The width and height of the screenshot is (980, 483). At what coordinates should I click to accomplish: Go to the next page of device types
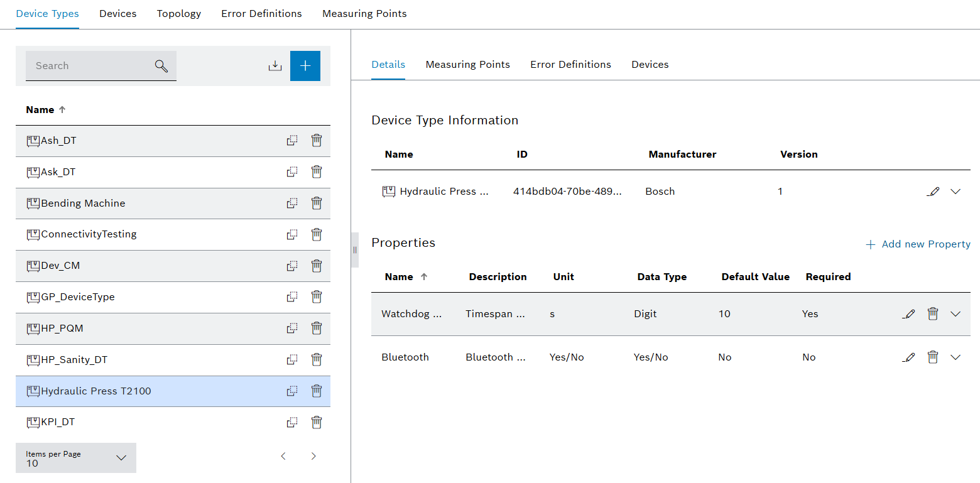313,457
